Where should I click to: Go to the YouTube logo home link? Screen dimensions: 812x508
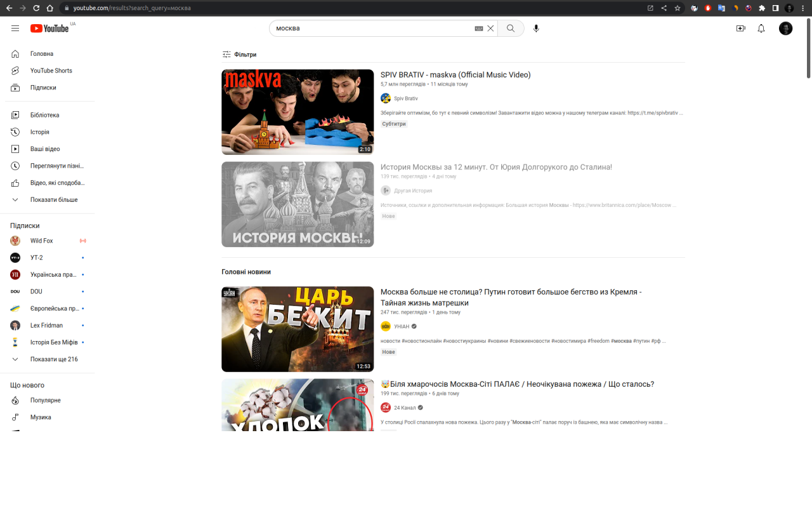coord(49,29)
